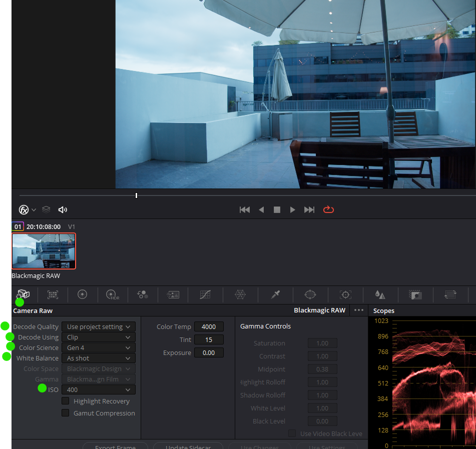Open the Curves palette

(x=205, y=295)
